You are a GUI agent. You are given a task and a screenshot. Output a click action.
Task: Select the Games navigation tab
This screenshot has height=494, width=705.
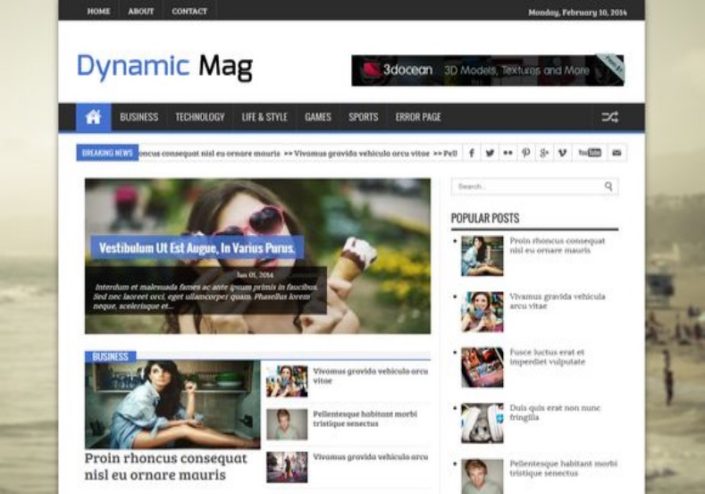(x=318, y=117)
